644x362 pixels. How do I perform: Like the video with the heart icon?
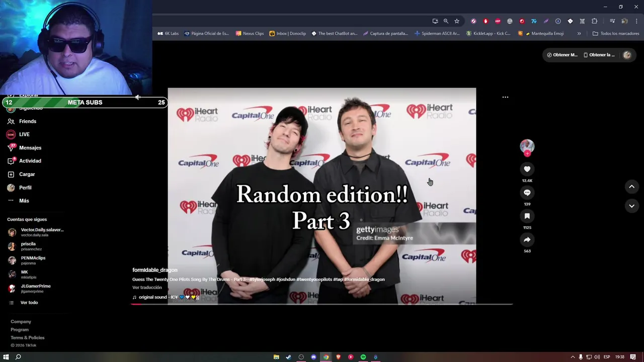tap(527, 169)
